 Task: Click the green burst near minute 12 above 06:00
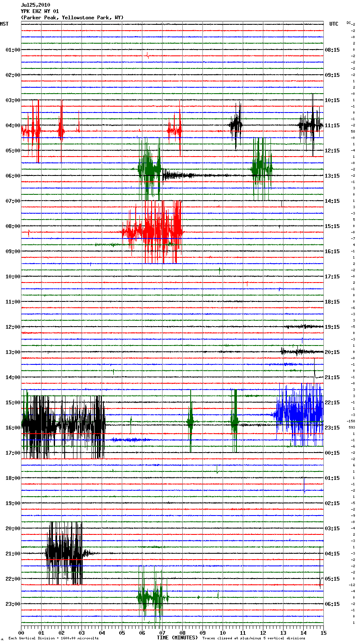pyautogui.click(x=262, y=169)
